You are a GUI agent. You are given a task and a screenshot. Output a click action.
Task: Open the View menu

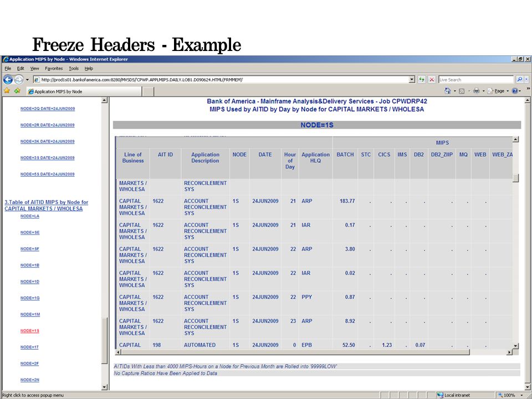pyautogui.click(x=34, y=69)
